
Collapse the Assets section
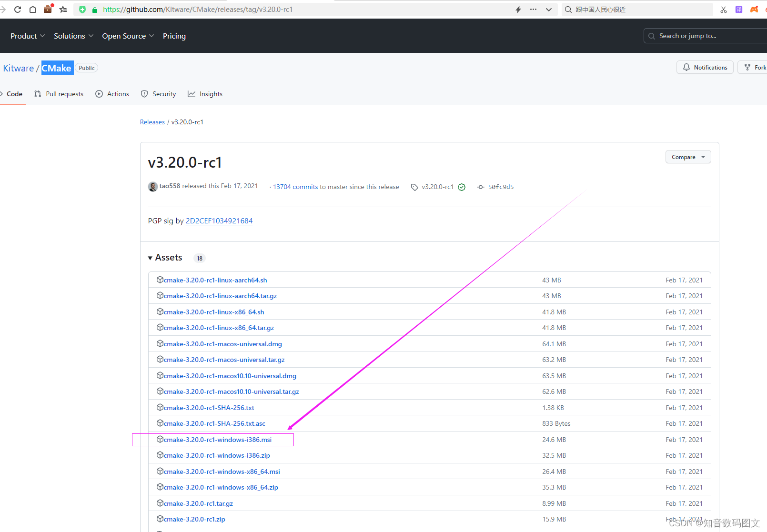tap(150, 257)
